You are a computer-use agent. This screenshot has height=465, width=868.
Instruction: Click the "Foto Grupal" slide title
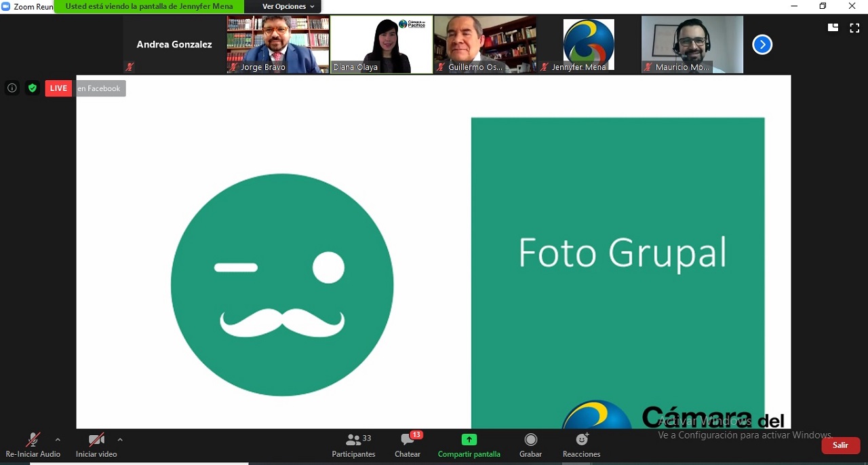(623, 253)
